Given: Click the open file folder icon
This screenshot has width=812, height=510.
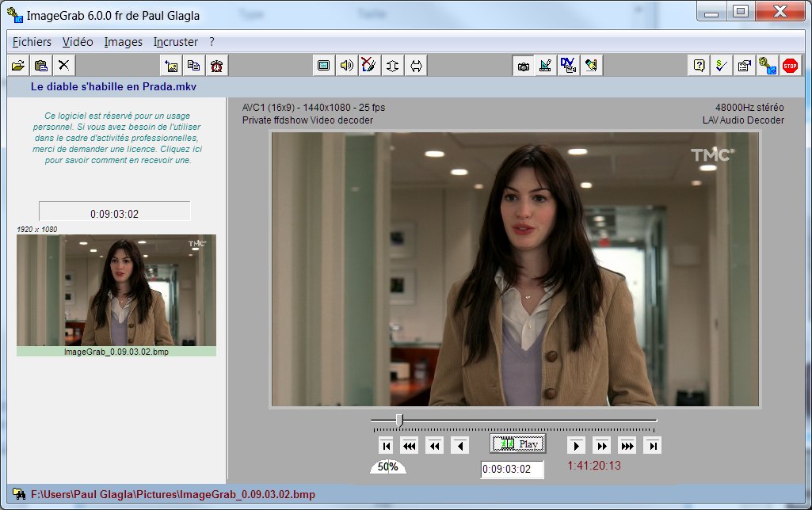Looking at the screenshot, I should click(x=18, y=66).
